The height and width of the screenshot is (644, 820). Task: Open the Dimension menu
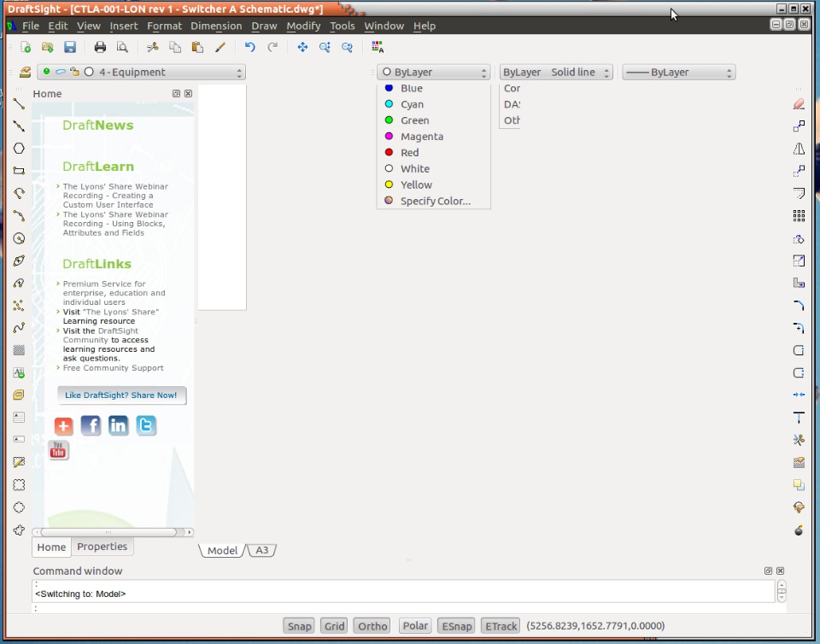tap(216, 26)
